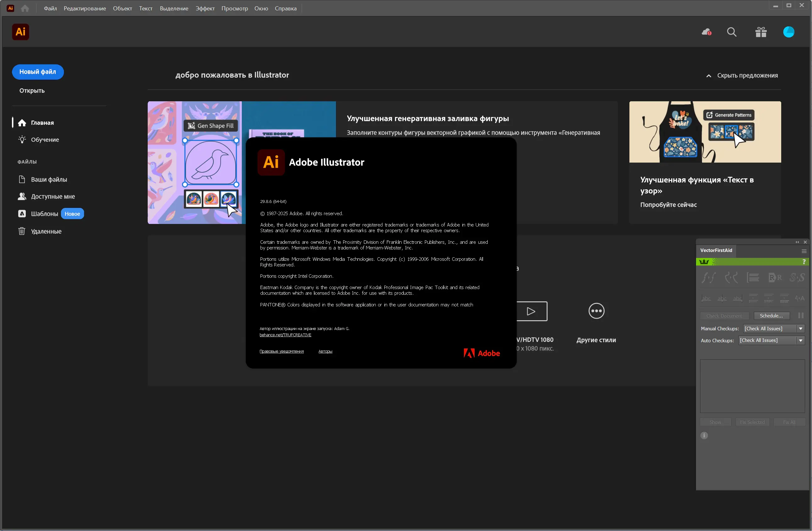Screen dimensions: 812x531
Task: Open the Эффект menu
Action: (x=205, y=8)
